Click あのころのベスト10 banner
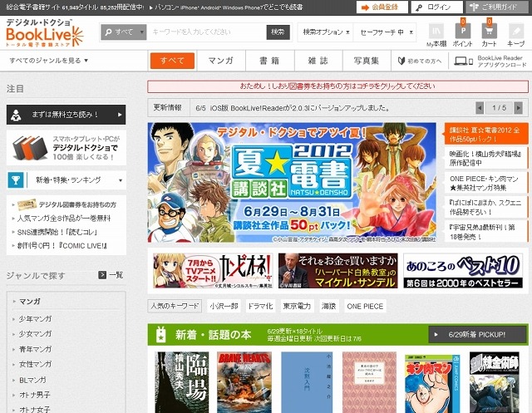 point(463,271)
